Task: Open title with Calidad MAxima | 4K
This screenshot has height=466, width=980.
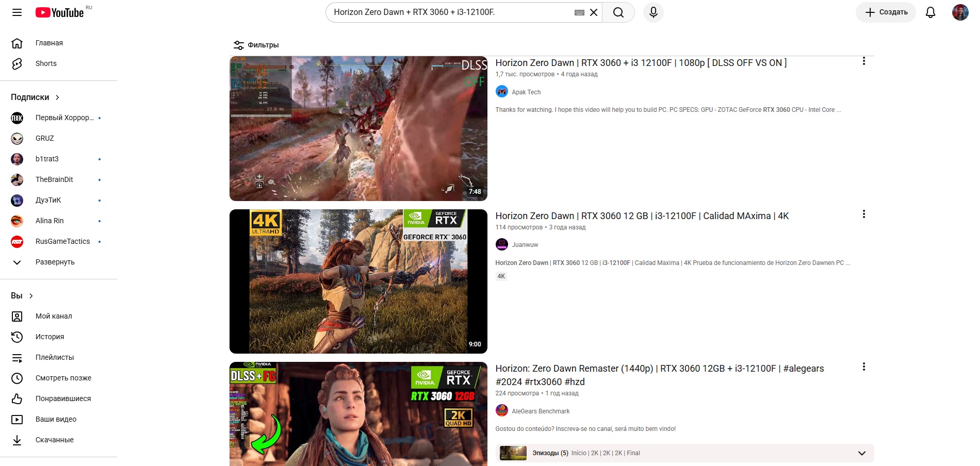Action: 642,216
